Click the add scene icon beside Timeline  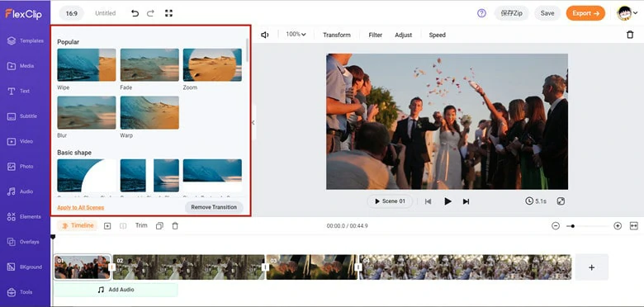coord(107,226)
